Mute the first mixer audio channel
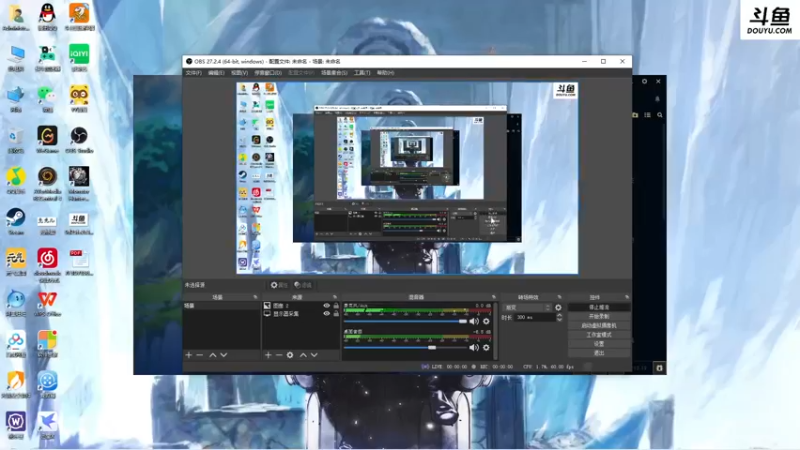This screenshot has height=450, width=800. pos(474,321)
